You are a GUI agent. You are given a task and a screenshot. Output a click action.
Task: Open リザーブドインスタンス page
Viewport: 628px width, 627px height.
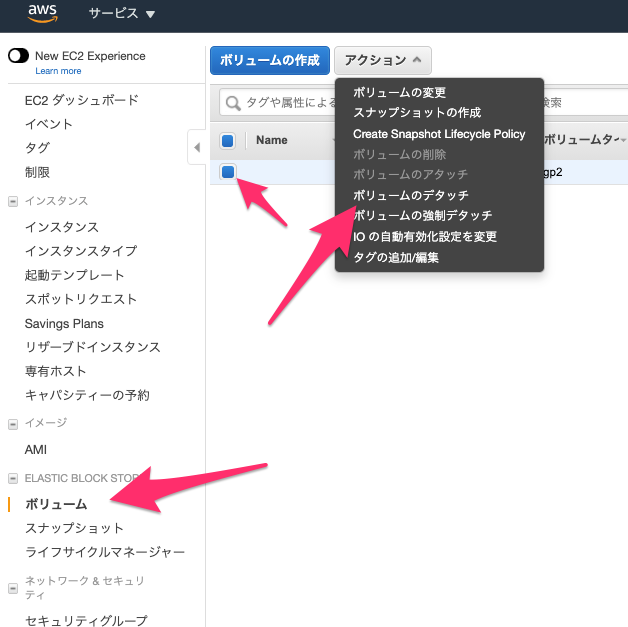click(93, 347)
